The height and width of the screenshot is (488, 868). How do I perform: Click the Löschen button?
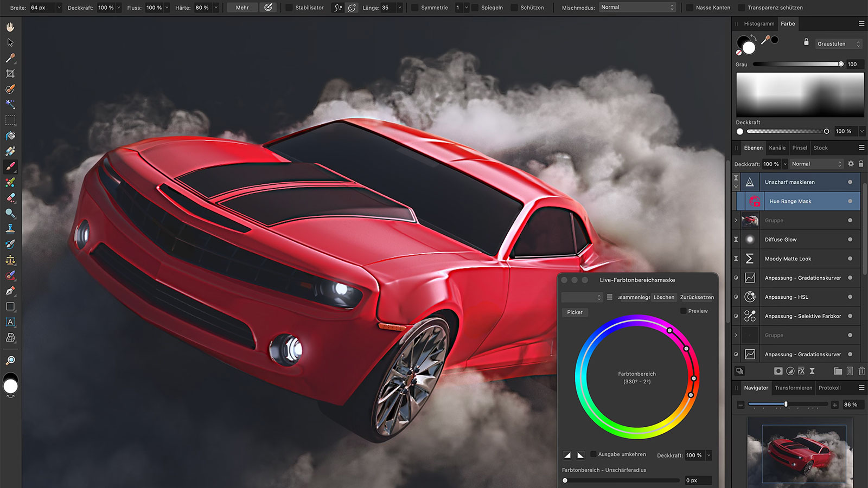click(x=664, y=297)
